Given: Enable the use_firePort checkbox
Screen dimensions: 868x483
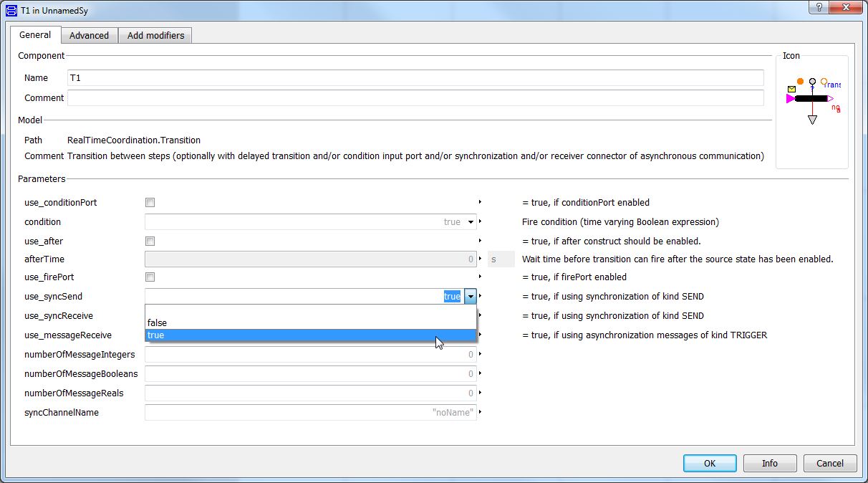Looking at the screenshot, I should click(150, 277).
